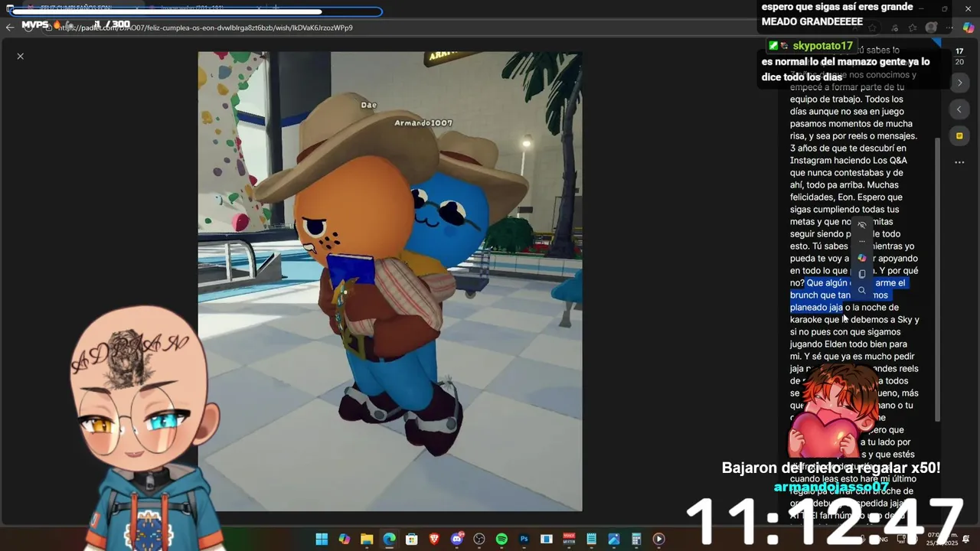Click the copy icon in selection popup
This screenshot has height=551, width=980.
pyautogui.click(x=862, y=274)
